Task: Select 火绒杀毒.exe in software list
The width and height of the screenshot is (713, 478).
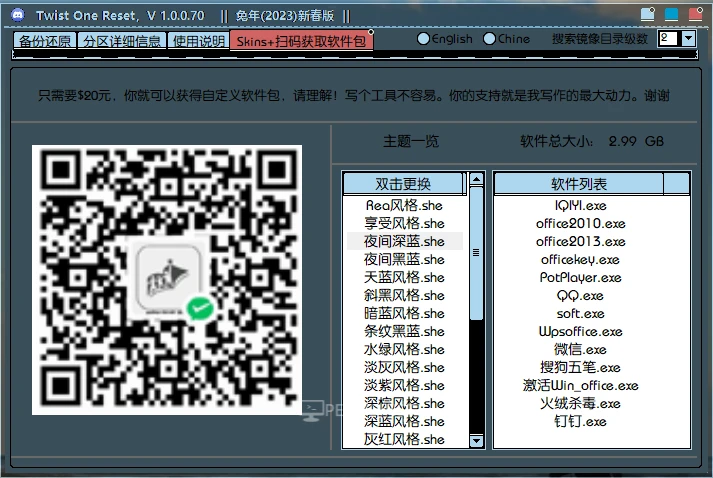Action: pyautogui.click(x=580, y=403)
